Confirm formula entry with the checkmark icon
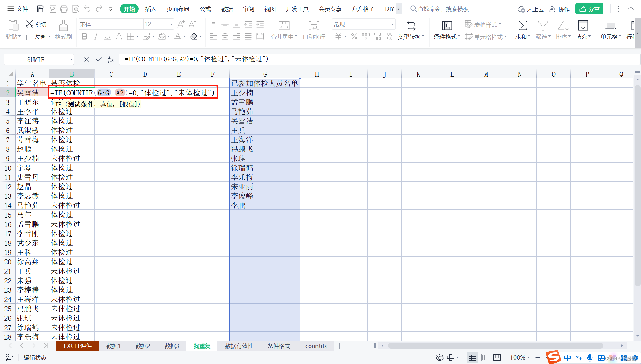Viewport: 641px width, 364px height. 99,59
